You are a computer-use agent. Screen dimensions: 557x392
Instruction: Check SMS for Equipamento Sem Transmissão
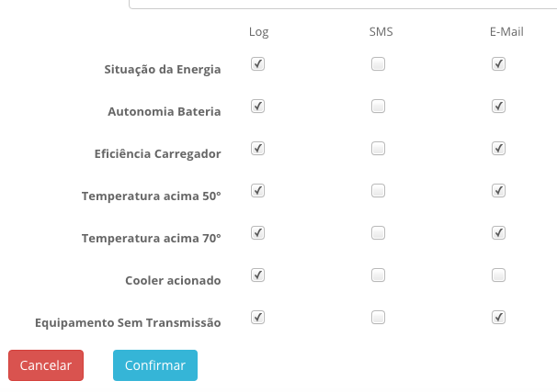[378, 317]
